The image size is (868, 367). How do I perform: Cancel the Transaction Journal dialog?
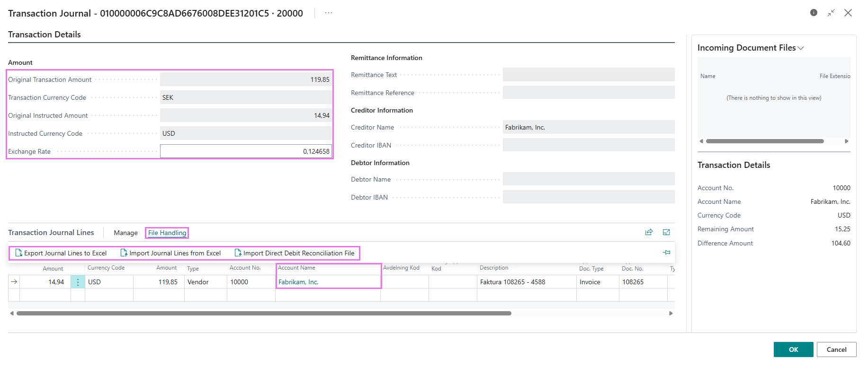coord(837,350)
